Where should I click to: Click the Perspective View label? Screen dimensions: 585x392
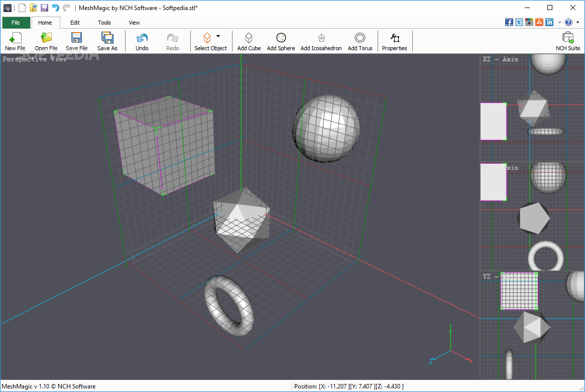[x=35, y=59]
